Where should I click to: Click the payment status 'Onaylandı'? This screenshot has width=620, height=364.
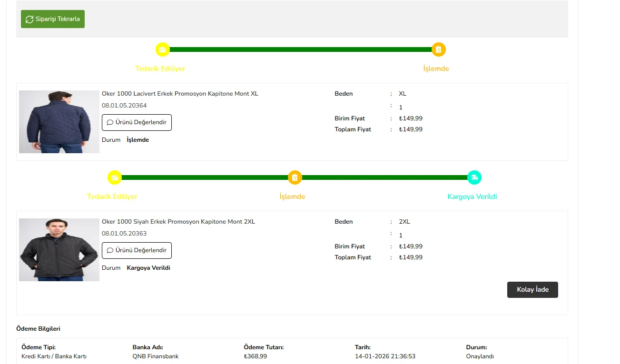point(480,356)
